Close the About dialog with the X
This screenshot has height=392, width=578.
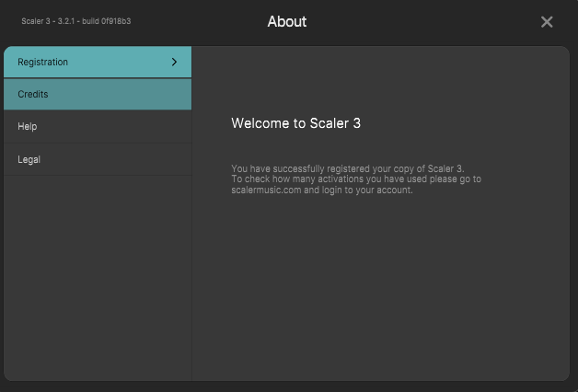coord(547,22)
